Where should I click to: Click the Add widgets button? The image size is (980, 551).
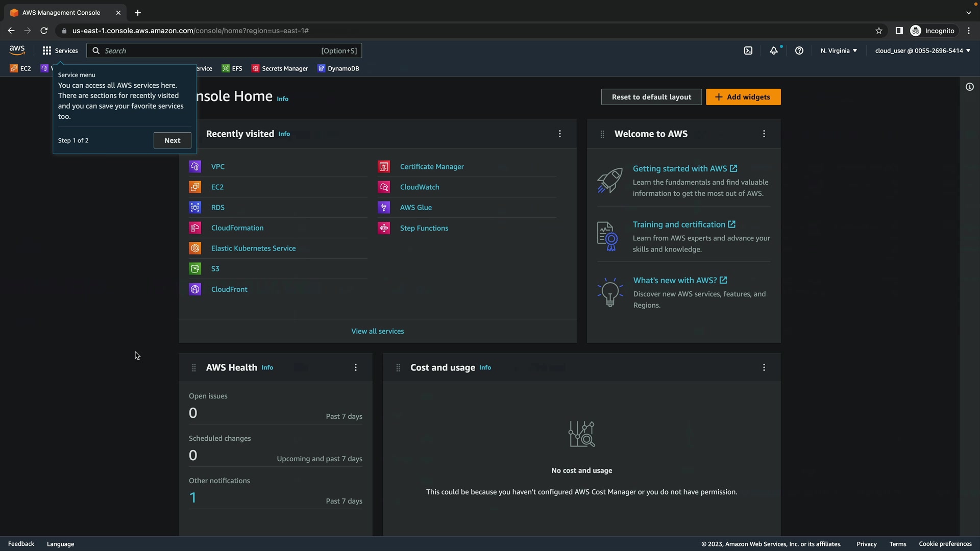click(x=743, y=97)
